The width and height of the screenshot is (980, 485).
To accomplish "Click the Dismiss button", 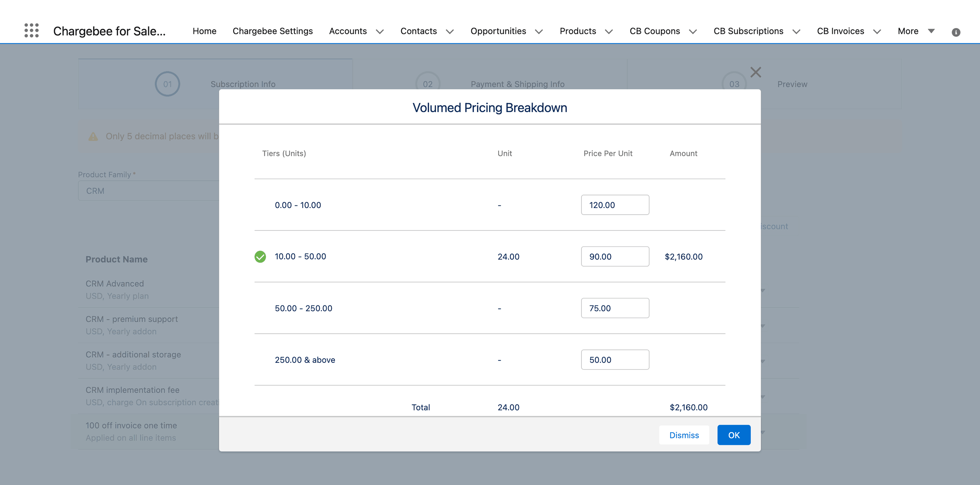I will [684, 435].
